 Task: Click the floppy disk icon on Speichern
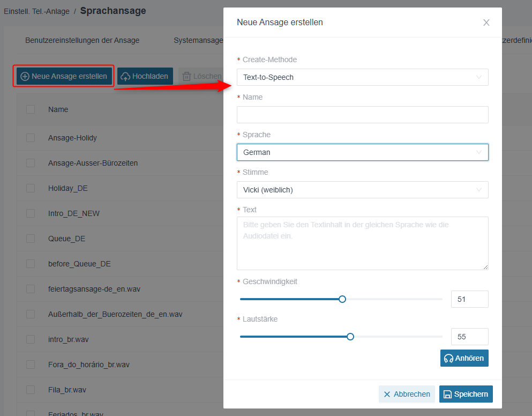coord(447,394)
